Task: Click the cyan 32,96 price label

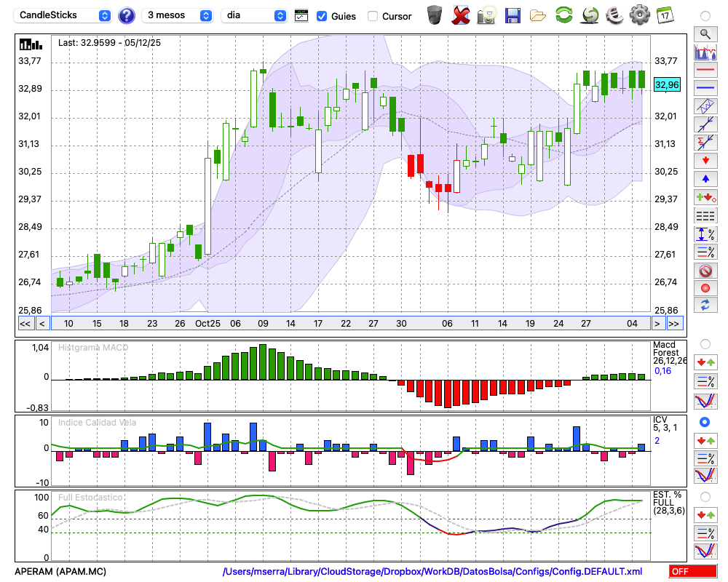Action: click(667, 85)
